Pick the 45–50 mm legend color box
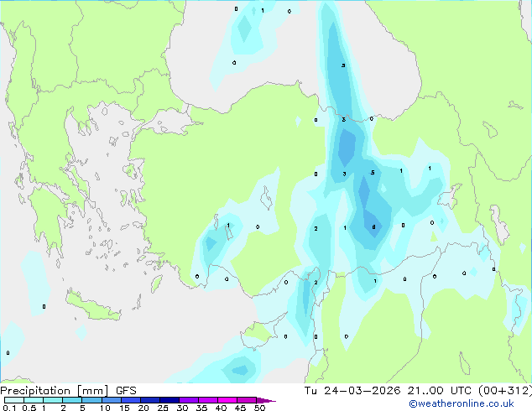 tap(247, 400)
